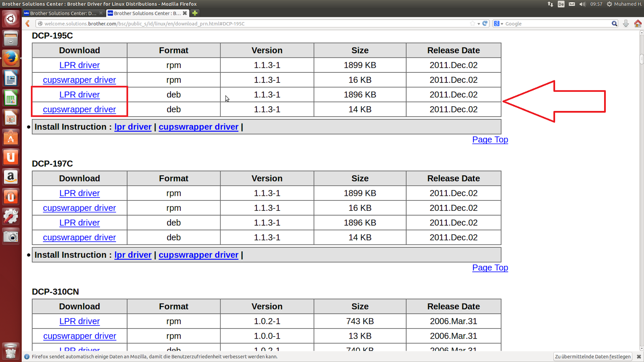
Task: Go back with Firefox back arrow
Action: click(x=28, y=24)
